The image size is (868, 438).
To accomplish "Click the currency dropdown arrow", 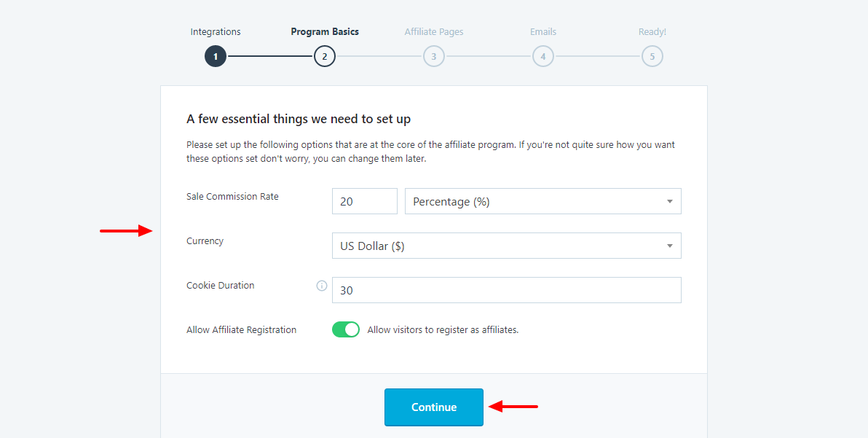I will point(670,246).
